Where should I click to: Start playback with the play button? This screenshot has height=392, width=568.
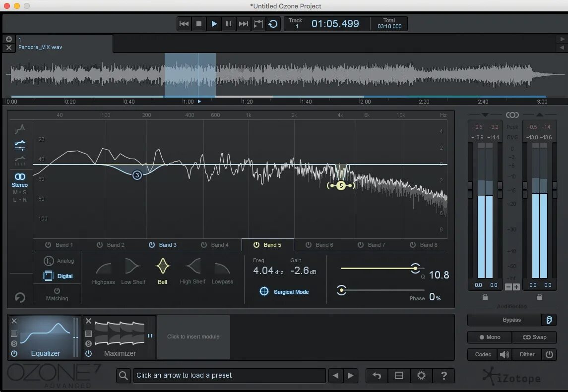coord(214,24)
